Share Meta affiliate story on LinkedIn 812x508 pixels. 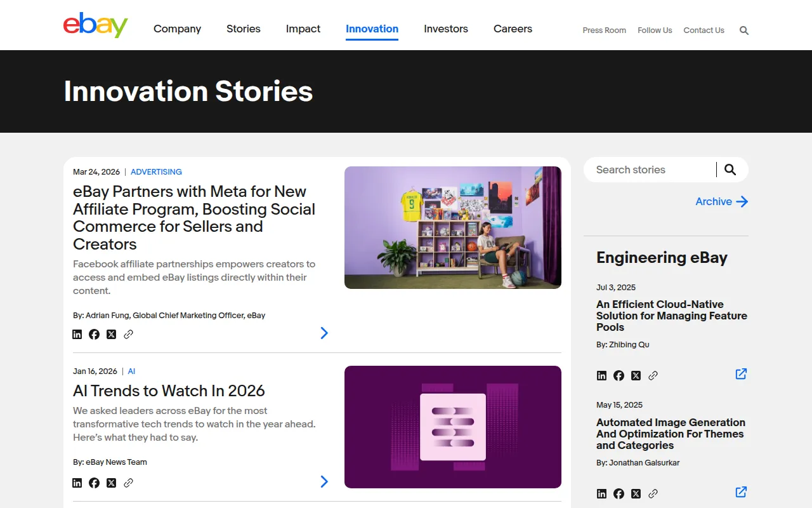pos(77,334)
